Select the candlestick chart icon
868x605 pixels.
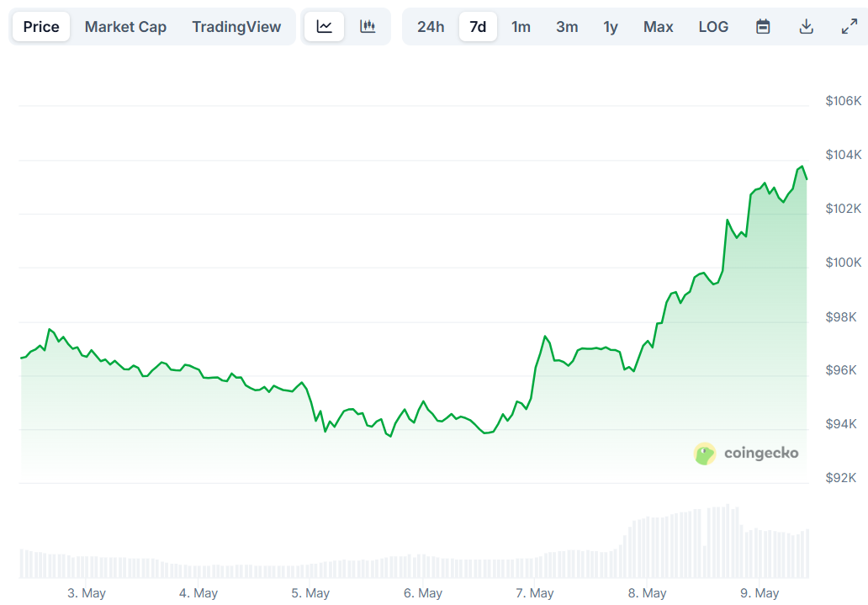368,26
